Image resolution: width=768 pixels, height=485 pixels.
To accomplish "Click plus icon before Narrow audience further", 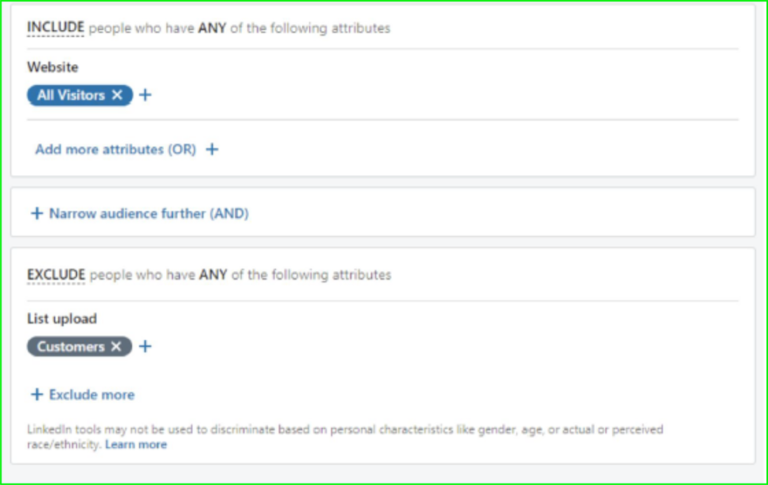I will (37, 213).
